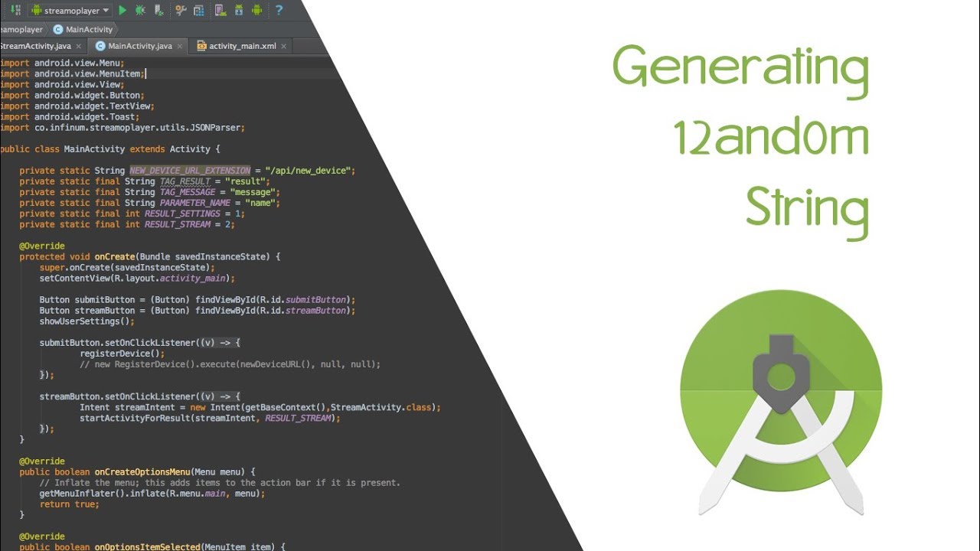Click the "/api/new_device" string literal
The width and height of the screenshot is (980, 551).
[309, 171]
